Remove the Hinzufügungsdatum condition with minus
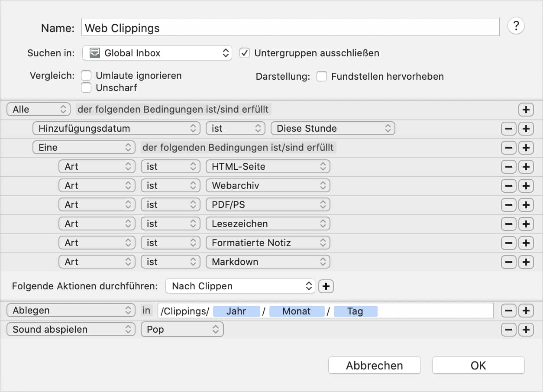This screenshot has width=543, height=392. click(508, 129)
